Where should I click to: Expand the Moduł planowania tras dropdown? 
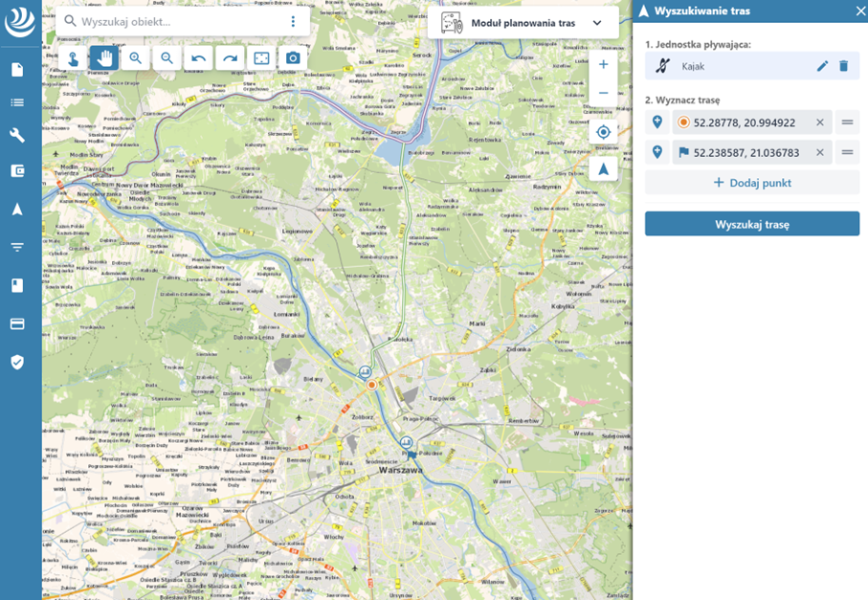point(597,23)
